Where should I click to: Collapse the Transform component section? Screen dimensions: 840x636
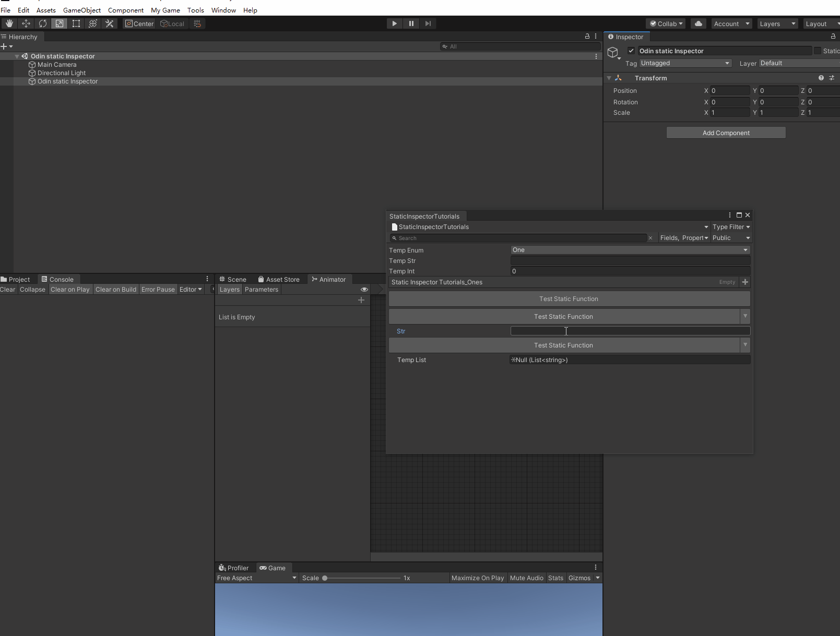tap(609, 78)
